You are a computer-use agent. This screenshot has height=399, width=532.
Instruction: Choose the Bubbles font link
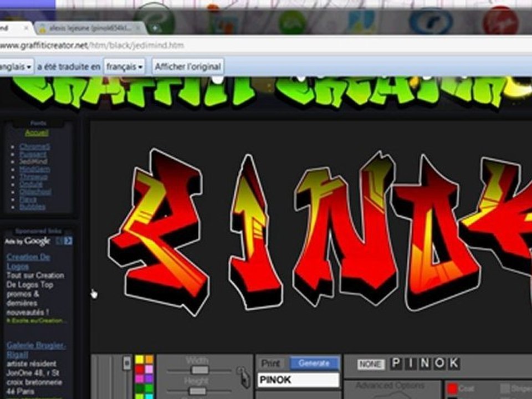(32, 207)
